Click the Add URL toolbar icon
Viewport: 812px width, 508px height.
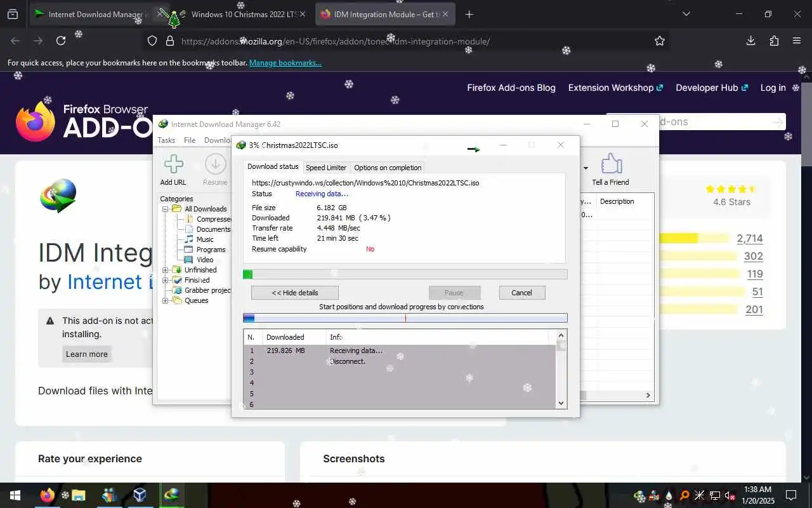coord(173,164)
